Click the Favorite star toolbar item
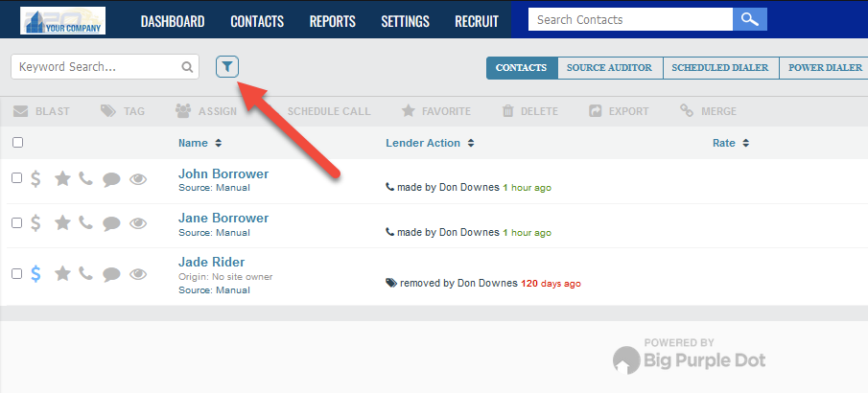This screenshot has width=868, height=393. tap(435, 111)
